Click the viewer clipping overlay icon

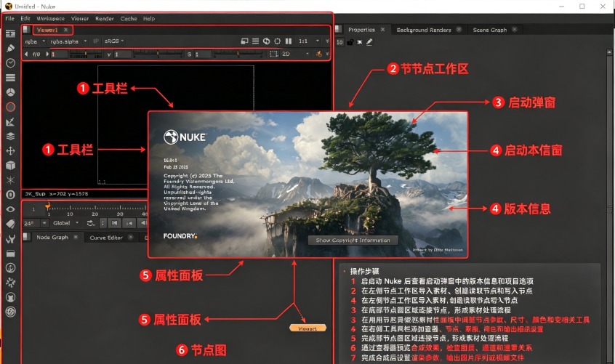(244, 41)
